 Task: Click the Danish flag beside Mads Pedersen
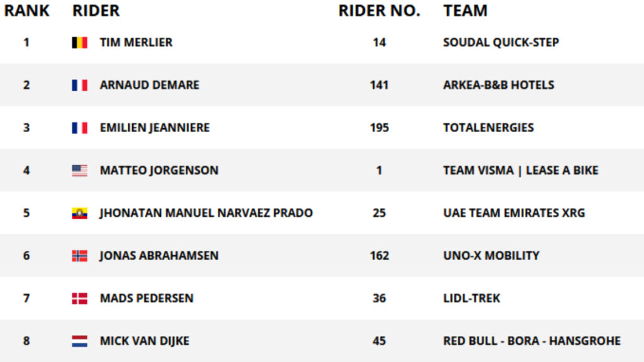coord(80,299)
